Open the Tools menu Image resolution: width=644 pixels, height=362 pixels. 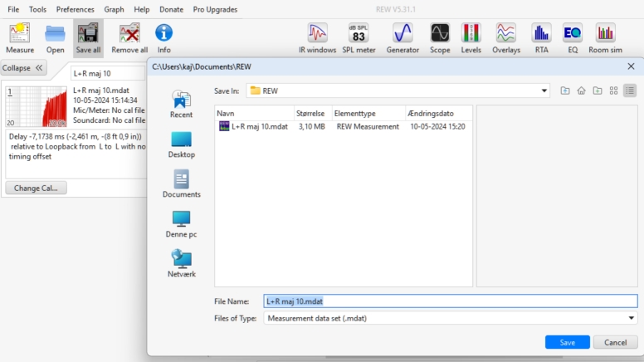[37, 9]
